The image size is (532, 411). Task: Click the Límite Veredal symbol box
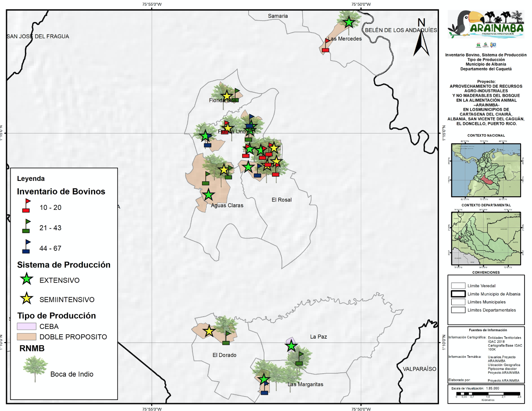[458, 286]
